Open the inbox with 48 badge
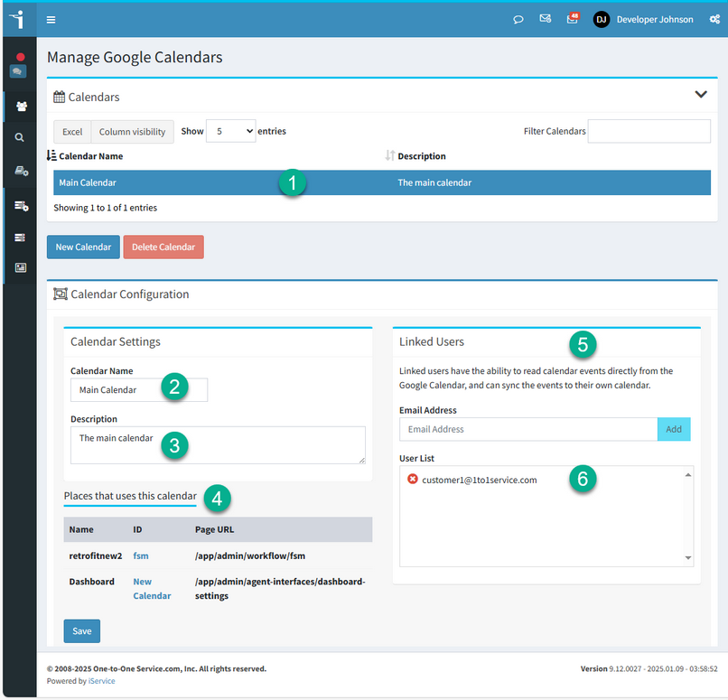Image resolution: width=728 pixels, height=700 pixels. click(x=572, y=19)
